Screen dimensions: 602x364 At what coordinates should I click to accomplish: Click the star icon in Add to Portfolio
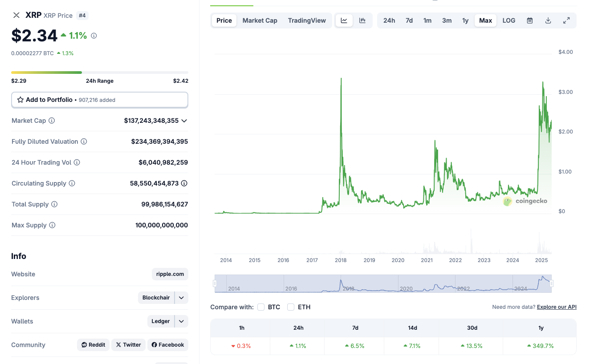20,100
